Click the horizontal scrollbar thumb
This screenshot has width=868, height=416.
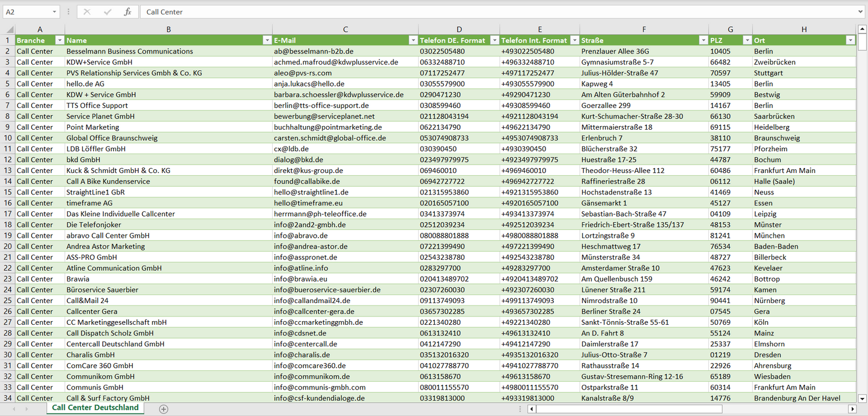pos(628,409)
